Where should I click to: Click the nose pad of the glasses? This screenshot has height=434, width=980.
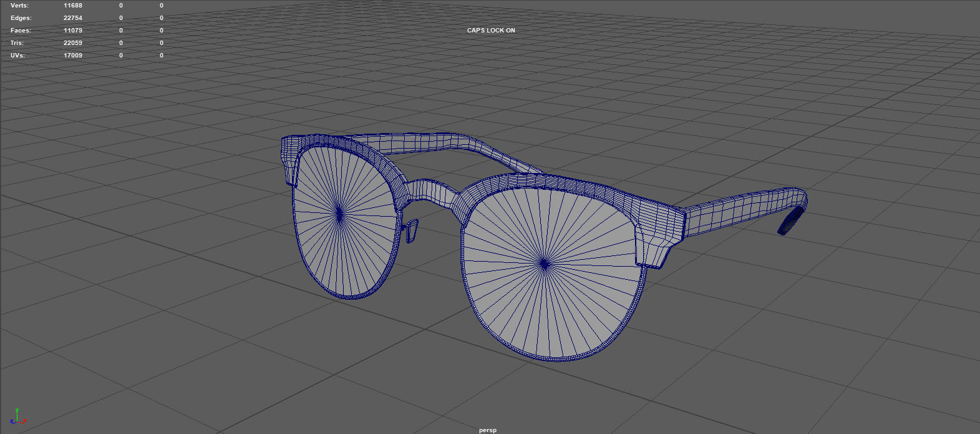point(411,231)
